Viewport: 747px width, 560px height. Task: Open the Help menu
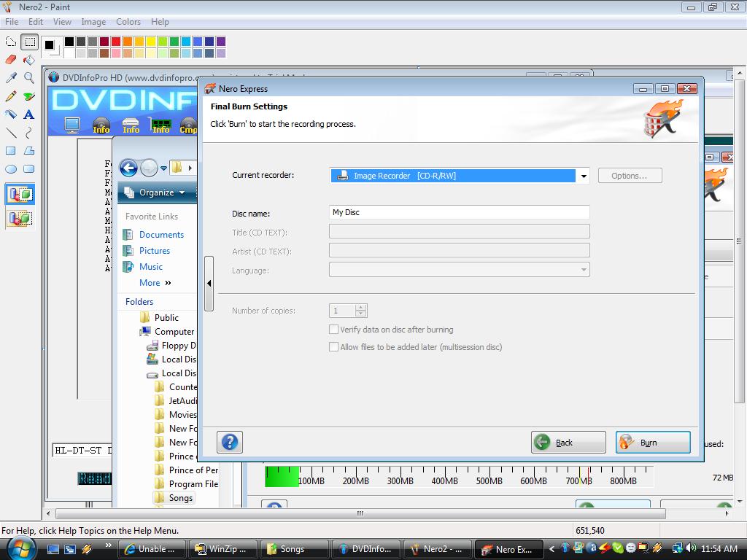(160, 22)
